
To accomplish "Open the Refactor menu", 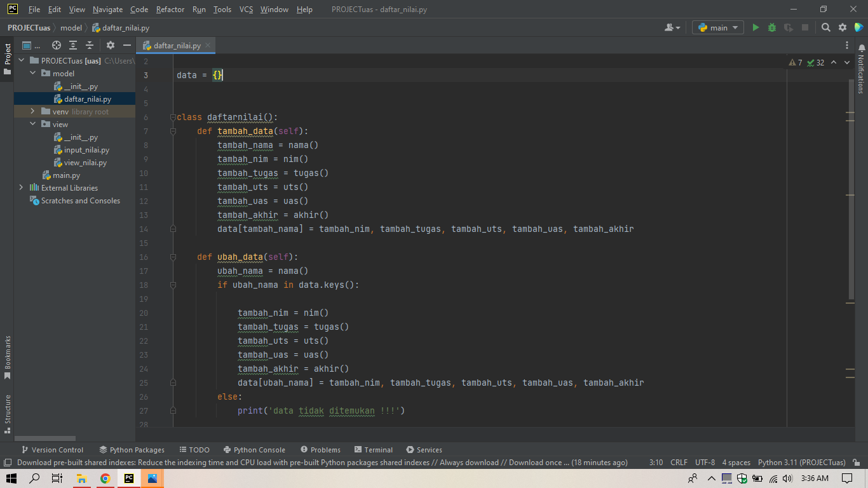I will pos(170,10).
